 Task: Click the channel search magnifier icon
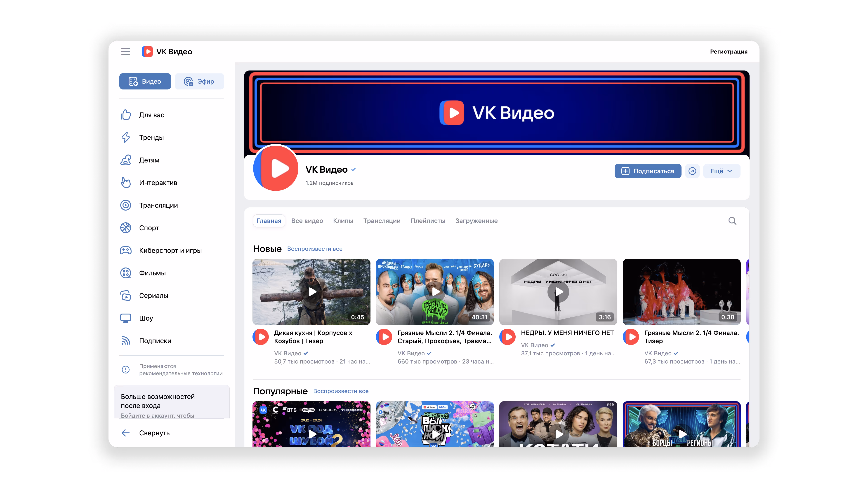(x=732, y=221)
